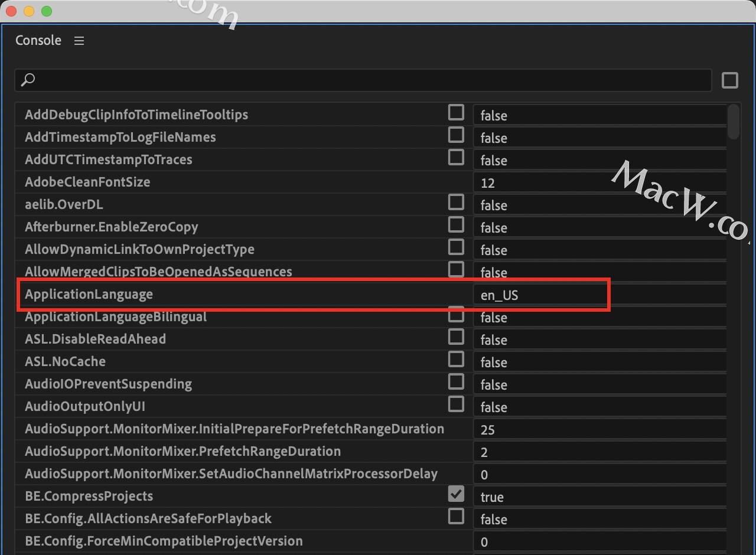The image size is (756, 555).
Task: Edit ForceMinCompatibleProjectVersion value 0
Action: coord(600,541)
